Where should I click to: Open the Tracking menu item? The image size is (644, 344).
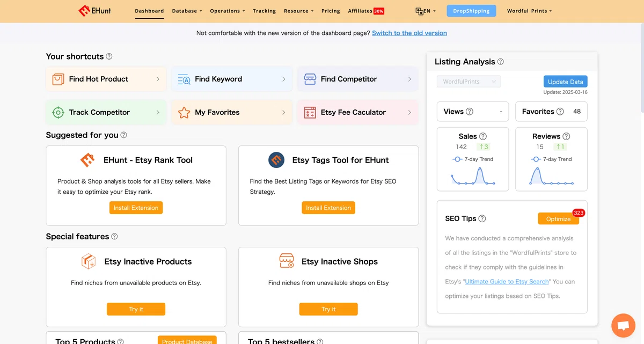[264, 11]
